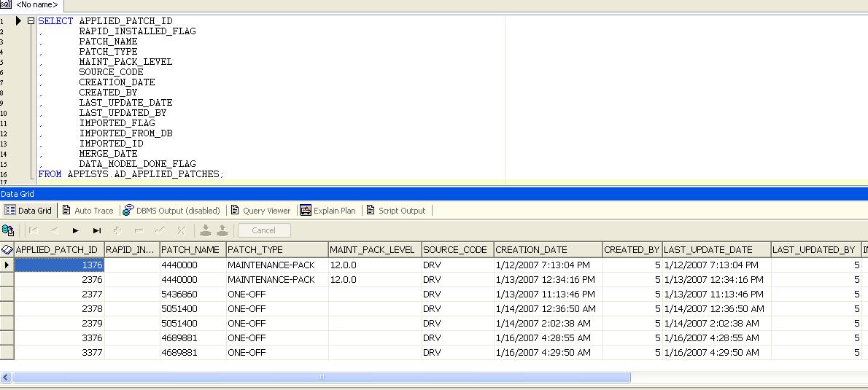Screen dimensions: 868x390
Task: Click ONE-OFF in row 3376
Action: [x=277, y=338]
